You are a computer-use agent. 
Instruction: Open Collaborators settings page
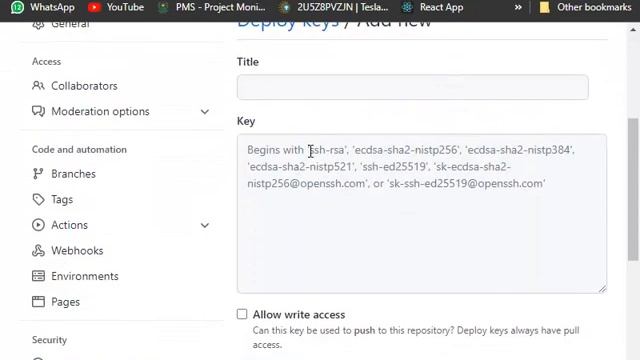click(x=84, y=86)
